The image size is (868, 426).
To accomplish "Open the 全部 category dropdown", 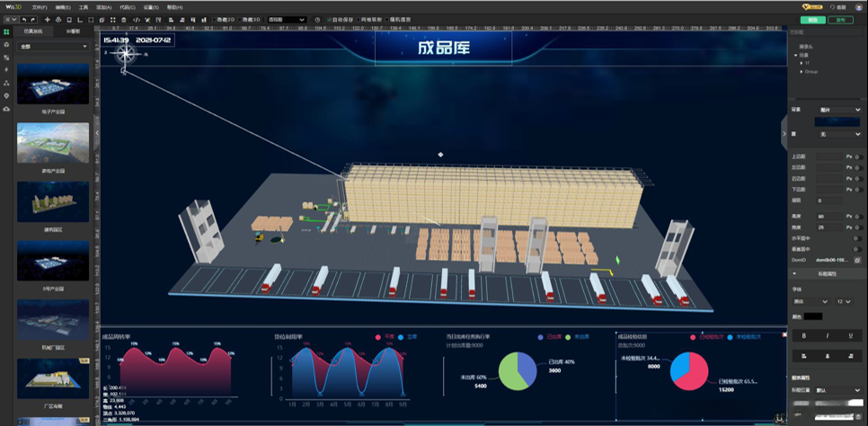I will tap(53, 47).
